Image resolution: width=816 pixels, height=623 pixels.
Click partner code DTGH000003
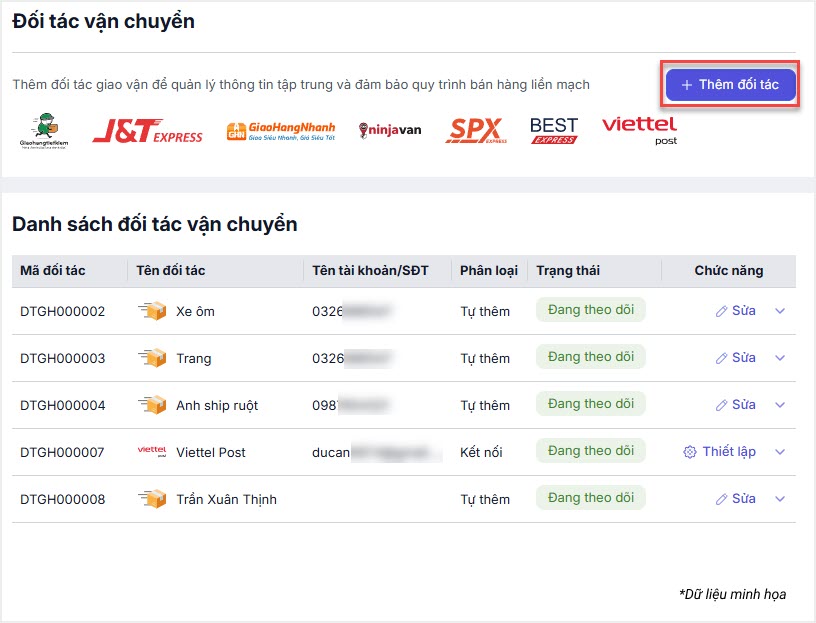click(62, 358)
